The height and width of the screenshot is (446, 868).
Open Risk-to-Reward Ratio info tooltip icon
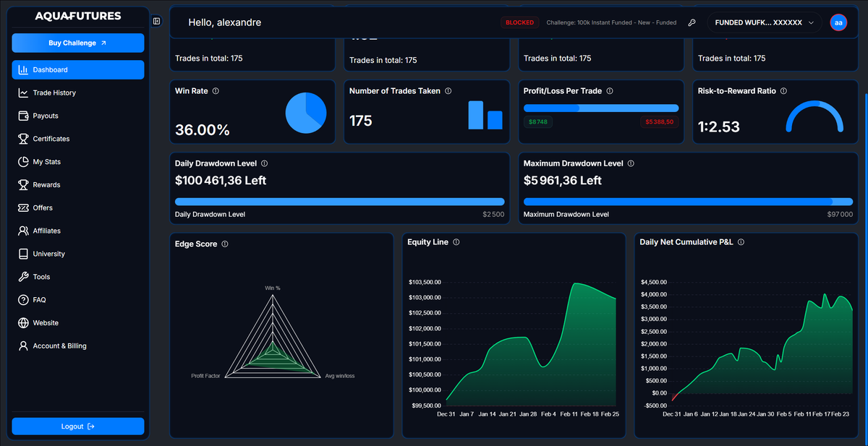point(784,91)
